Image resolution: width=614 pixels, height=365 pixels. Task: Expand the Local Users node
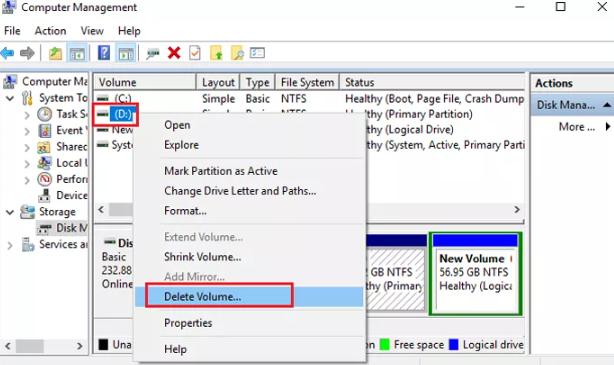pos(27,163)
